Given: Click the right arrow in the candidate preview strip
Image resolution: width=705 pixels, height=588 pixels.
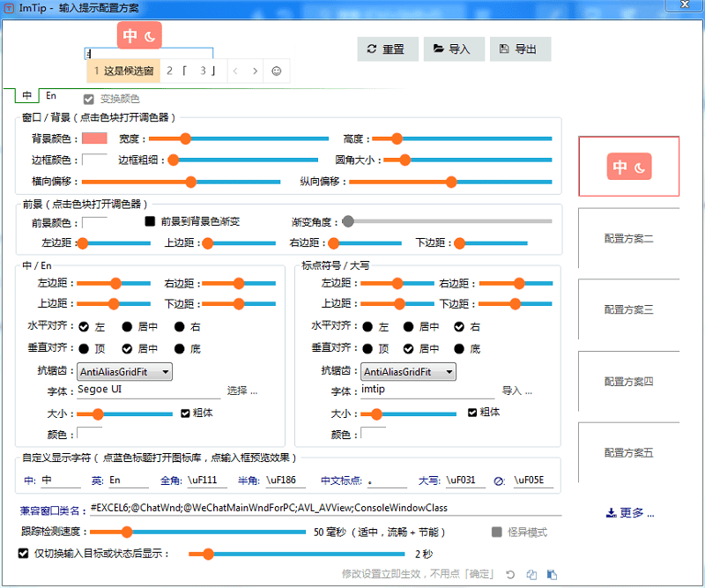Looking at the screenshot, I should [x=256, y=71].
